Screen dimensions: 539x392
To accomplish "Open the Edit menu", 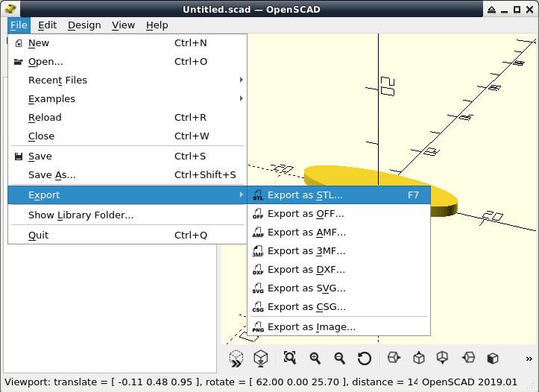I will click(x=47, y=25).
